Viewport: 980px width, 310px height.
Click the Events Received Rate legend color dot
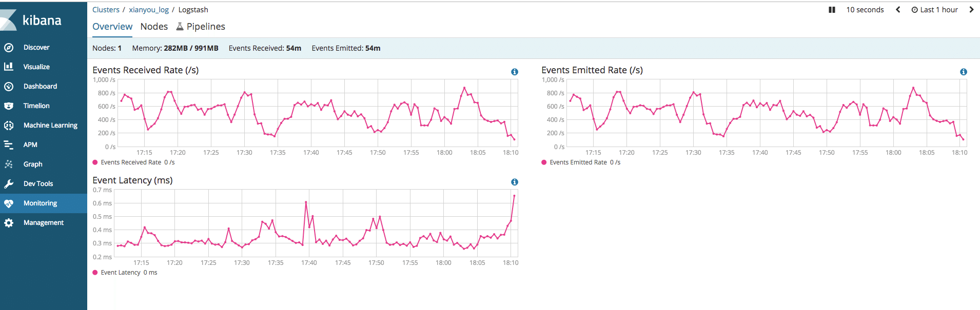pyautogui.click(x=95, y=162)
